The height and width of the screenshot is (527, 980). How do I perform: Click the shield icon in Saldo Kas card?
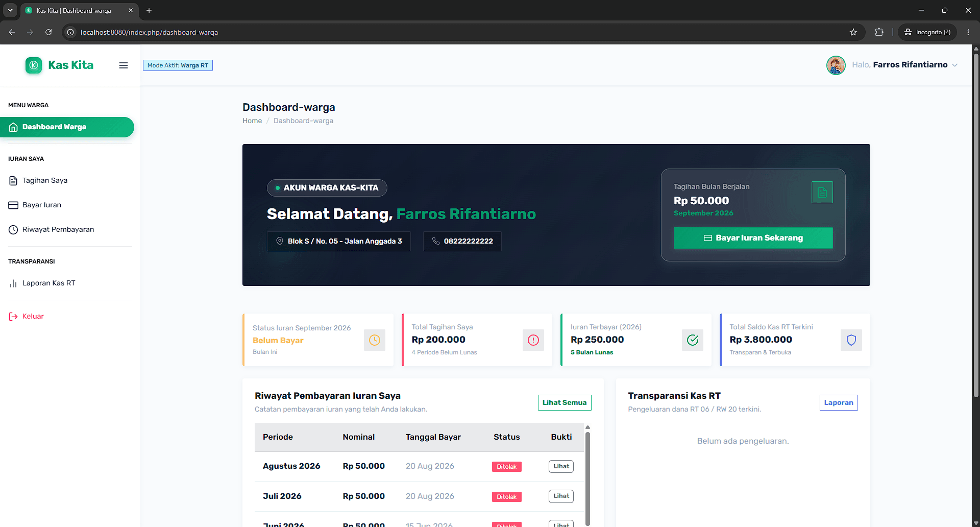[851, 340]
